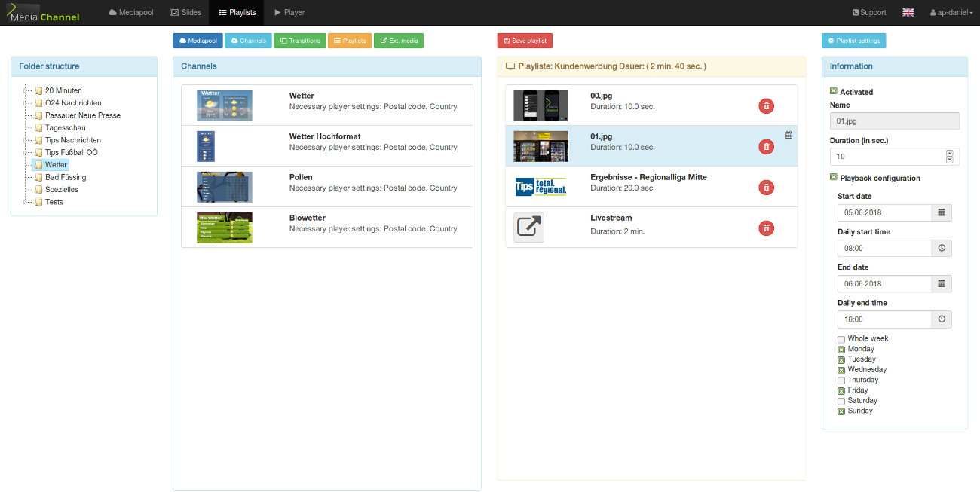The width and height of the screenshot is (980, 492).
Task: Click the schedule calendar icon on 01.jpg
Action: coord(789,135)
